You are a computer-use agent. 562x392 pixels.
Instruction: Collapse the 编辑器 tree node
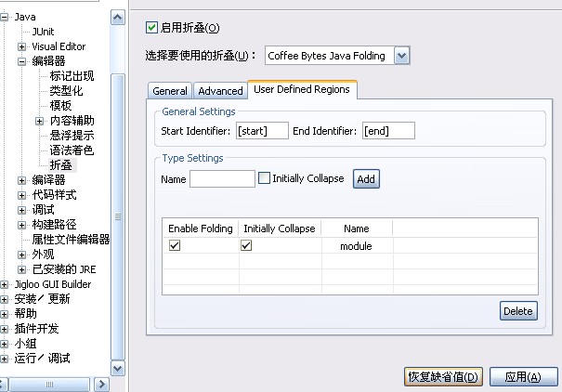point(22,61)
